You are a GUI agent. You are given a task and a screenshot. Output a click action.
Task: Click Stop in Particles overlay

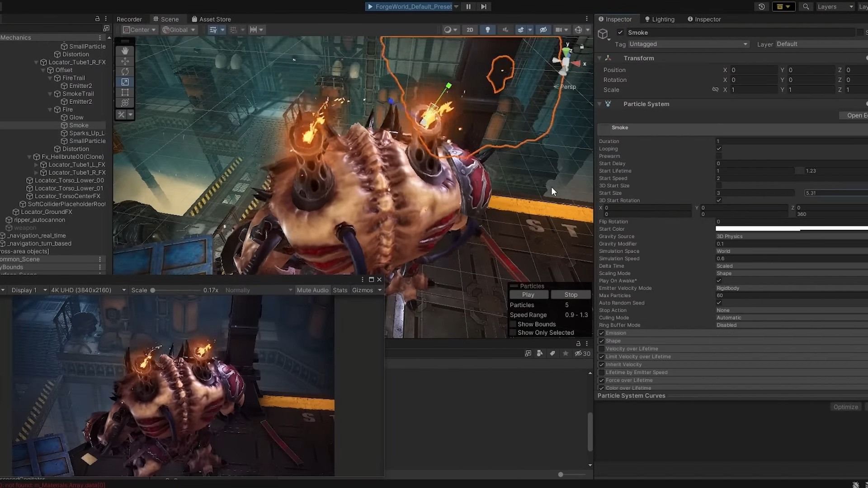[571, 295]
